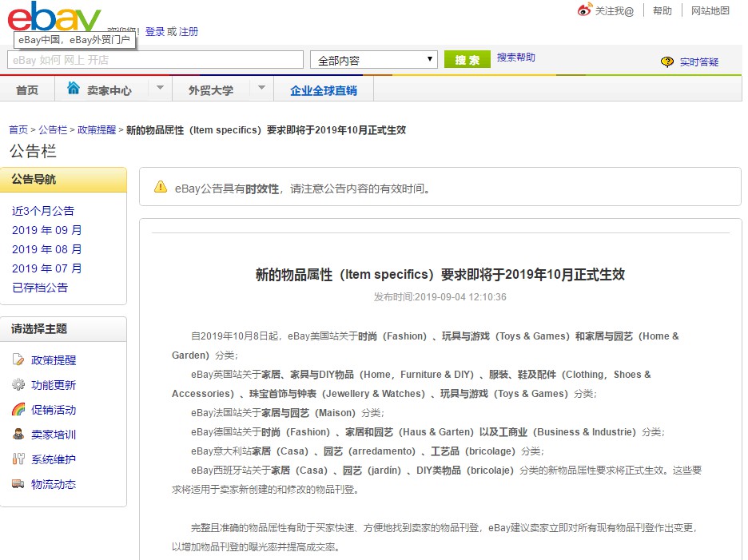748x560 pixels.
Task: Click the 注册 link
Action: pyautogui.click(x=189, y=32)
